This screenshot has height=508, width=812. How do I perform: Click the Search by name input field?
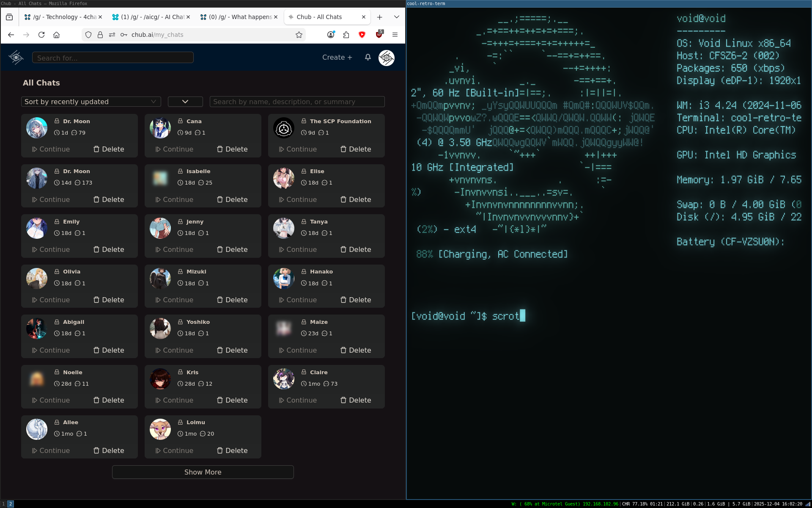[297, 102]
